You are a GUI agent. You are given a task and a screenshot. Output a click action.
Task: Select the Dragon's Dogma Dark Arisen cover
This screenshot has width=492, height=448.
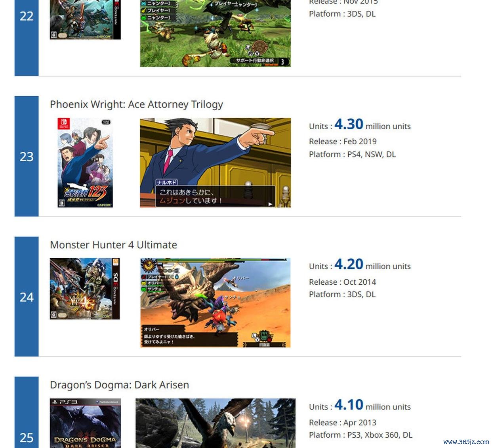85,423
